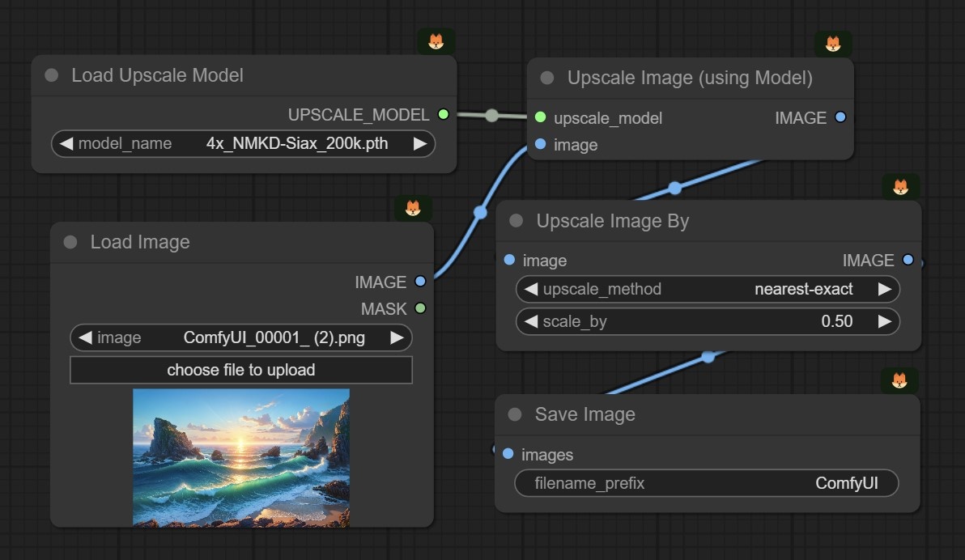
Task: Click the scale_by value 0.50
Action: [x=836, y=321]
